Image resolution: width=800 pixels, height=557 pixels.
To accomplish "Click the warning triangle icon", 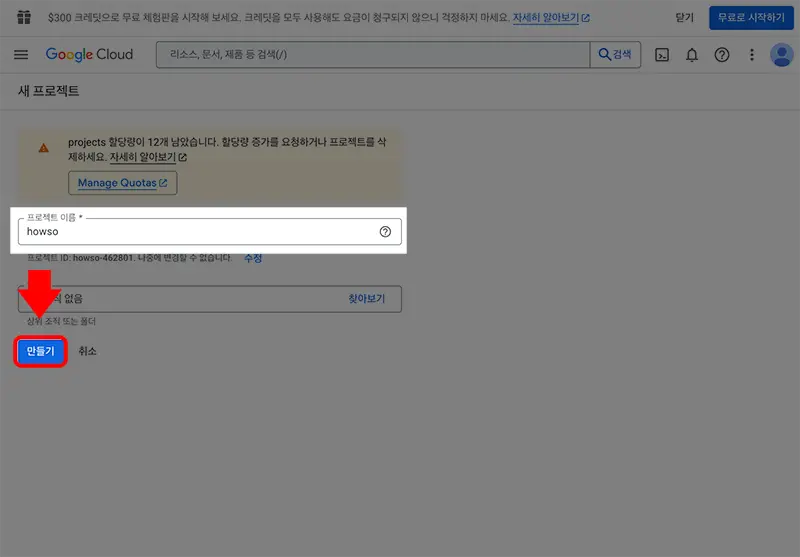I will pyautogui.click(x=44, y=148).
